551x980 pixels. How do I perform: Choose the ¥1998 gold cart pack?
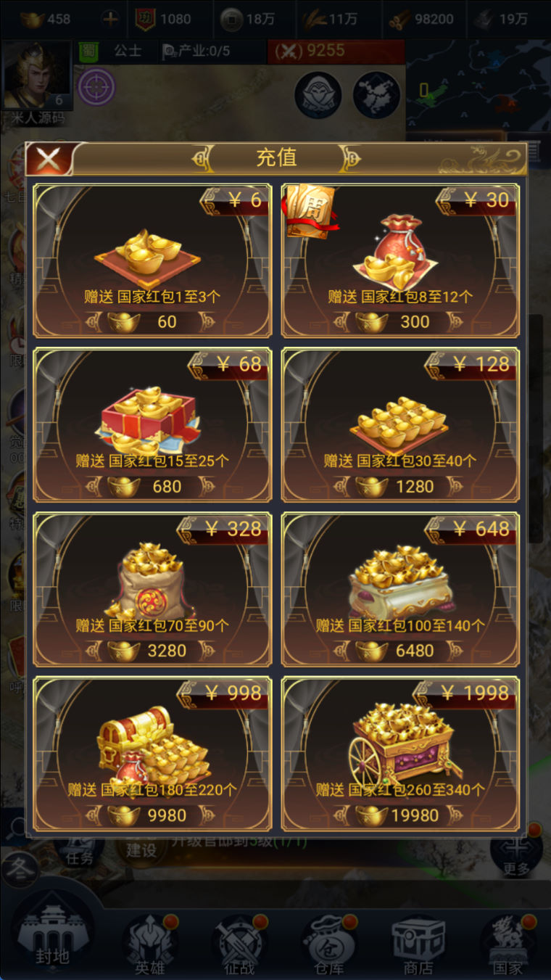[x=400, y=754]
